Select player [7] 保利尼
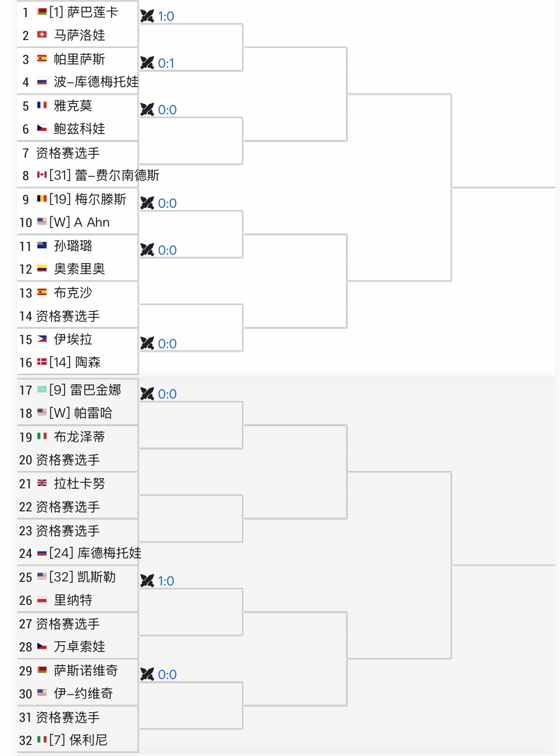 coord(77,740)
